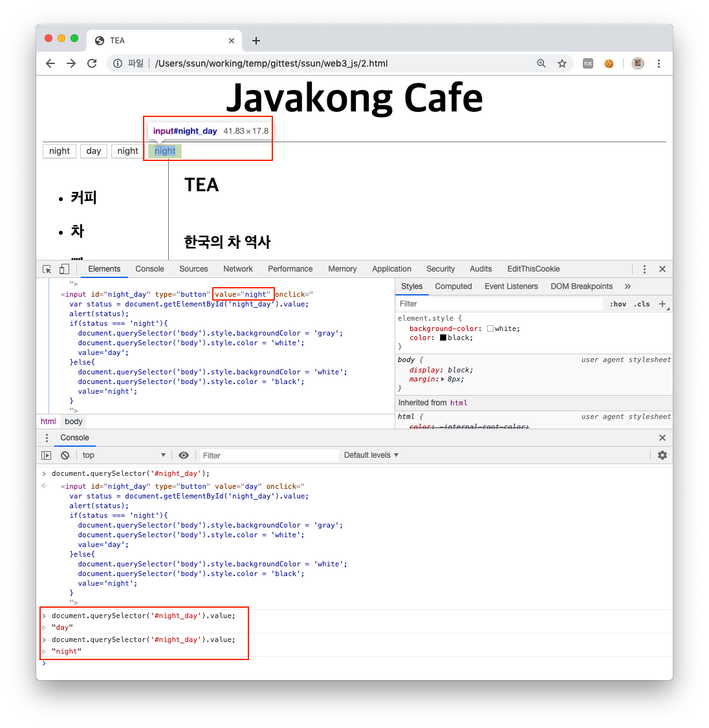Close the TEA browser tab
Viewport: 709px width, 728px height.
tap(232, 41)
